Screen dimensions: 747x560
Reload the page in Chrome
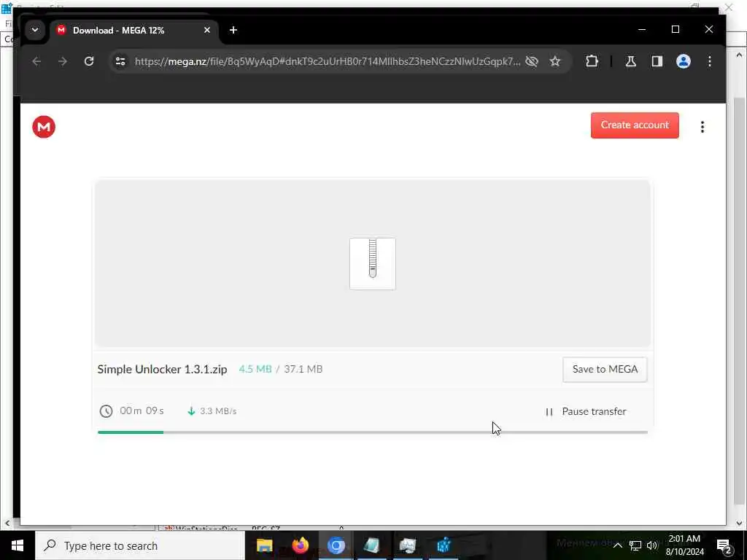[89, 61]
